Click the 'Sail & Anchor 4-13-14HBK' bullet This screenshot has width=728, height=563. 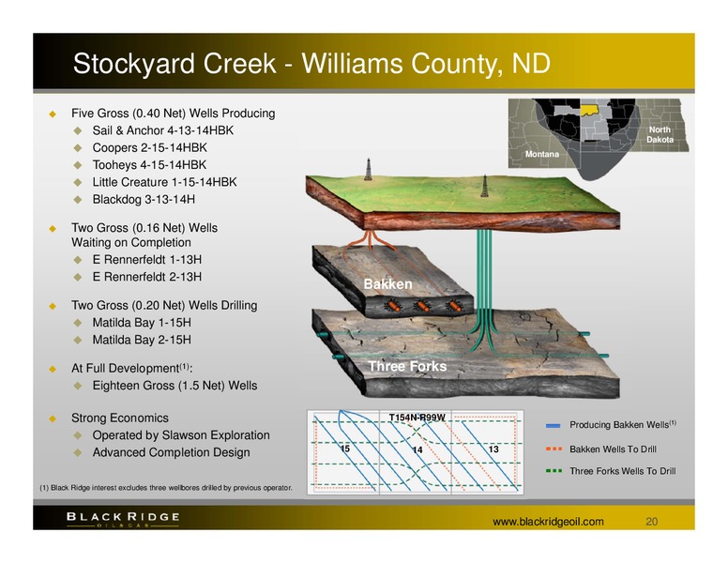coord(163,130)
